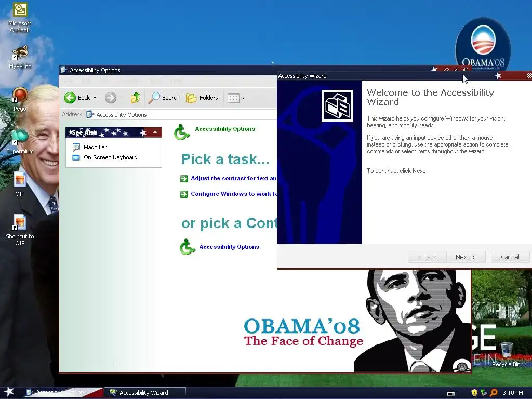Click wheelchair icon beside Accessibility Options heading
Screen dimensions: 532x399
(x=181, y=132)
